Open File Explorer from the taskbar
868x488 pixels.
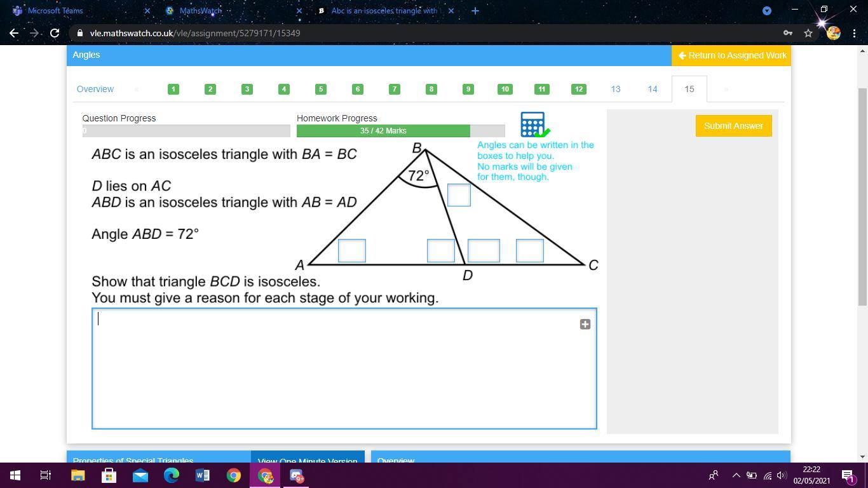[x=78, y=475]
